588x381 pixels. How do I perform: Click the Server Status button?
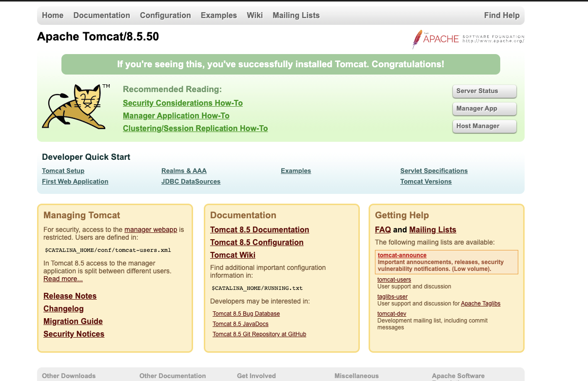tap(484, 91)
